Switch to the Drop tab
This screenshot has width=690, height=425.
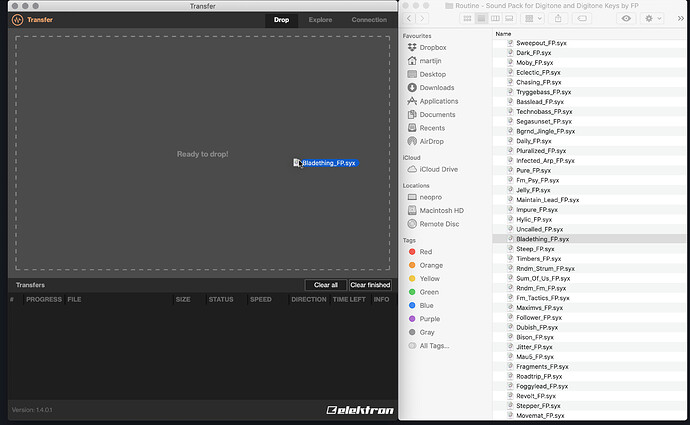[281, 20]
